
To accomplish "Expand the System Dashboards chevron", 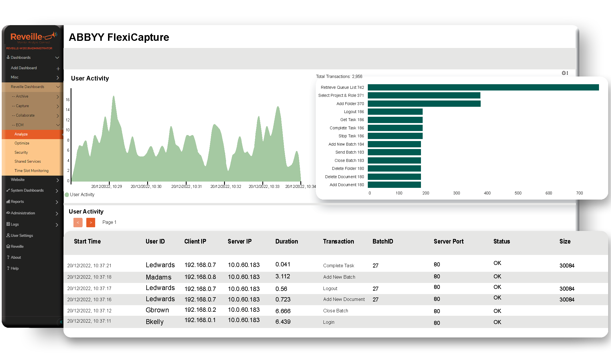I will point(57,191).
